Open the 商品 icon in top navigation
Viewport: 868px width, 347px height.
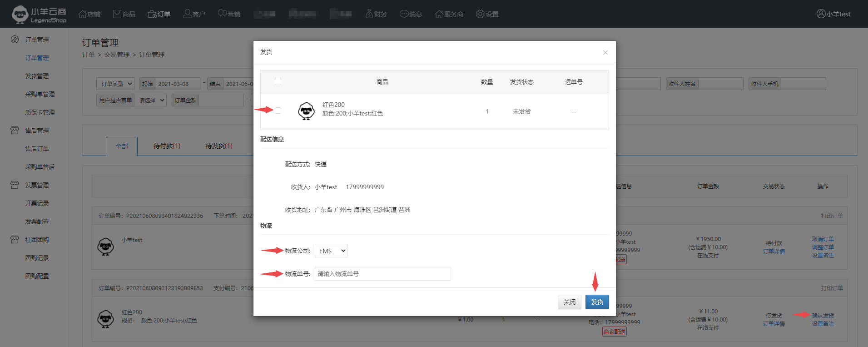[x=117, y=14]
